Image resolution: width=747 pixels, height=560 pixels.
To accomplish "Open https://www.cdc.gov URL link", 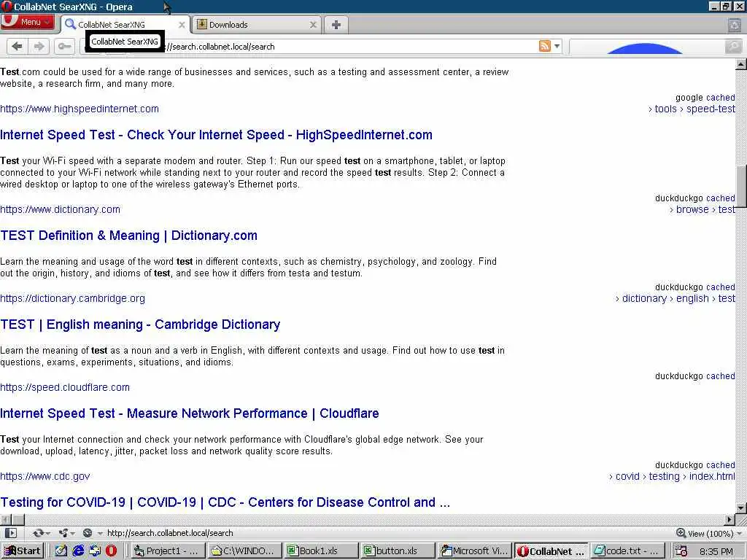I will click(x=44, y=477).
